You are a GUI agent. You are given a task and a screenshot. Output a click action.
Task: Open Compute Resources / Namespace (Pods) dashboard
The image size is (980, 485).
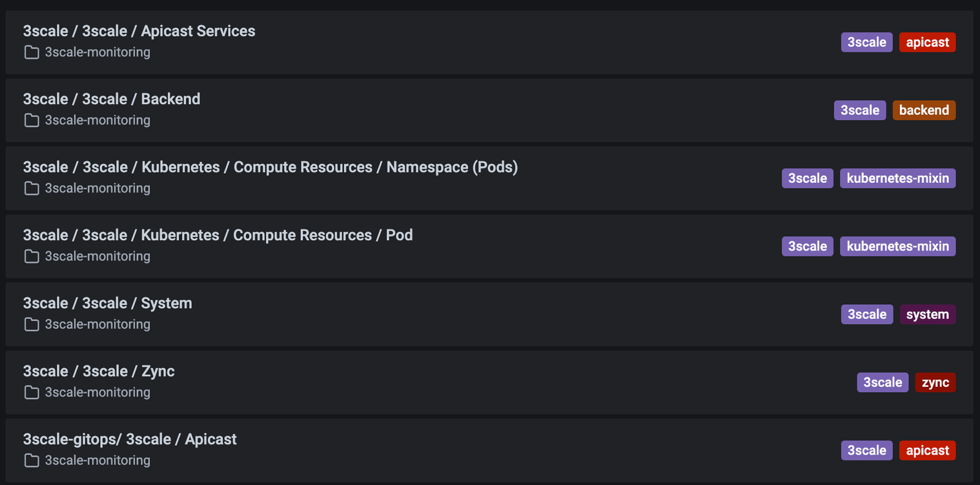(270, 167)
